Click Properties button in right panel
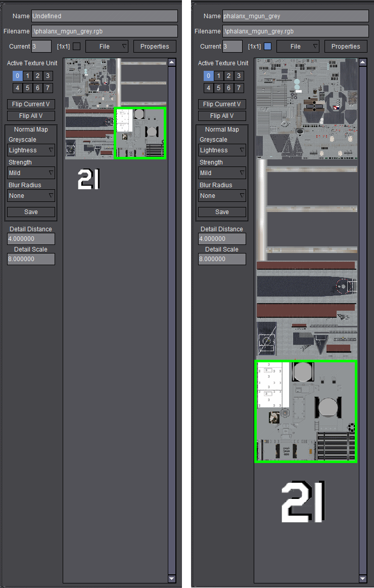 pyautogui.click(x=346, y=47)
